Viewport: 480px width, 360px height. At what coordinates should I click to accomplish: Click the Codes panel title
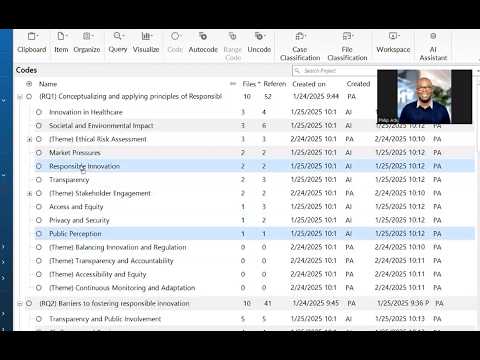26,70
